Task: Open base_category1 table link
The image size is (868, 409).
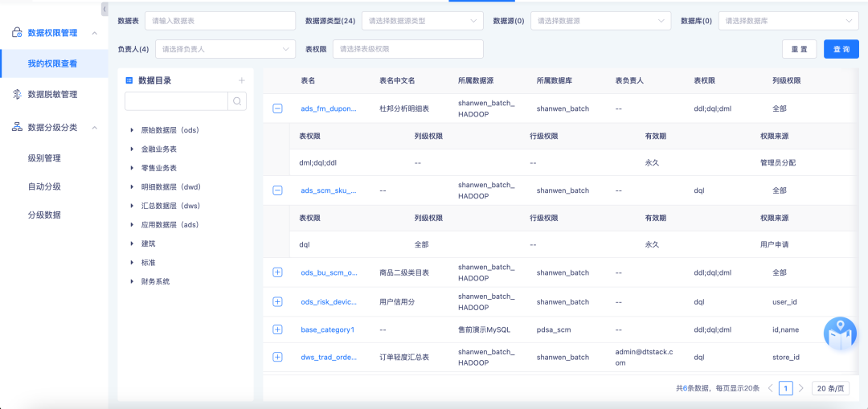Action: [x=327, y=329]
